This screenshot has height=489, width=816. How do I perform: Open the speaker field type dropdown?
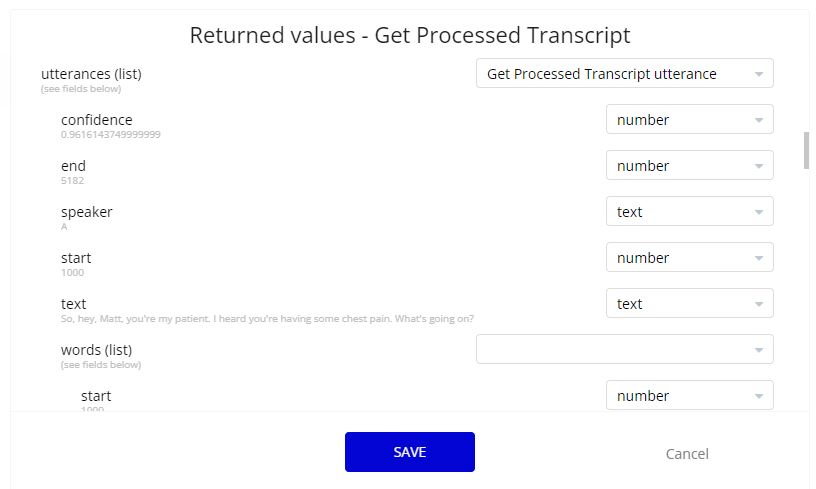(690, 211)
